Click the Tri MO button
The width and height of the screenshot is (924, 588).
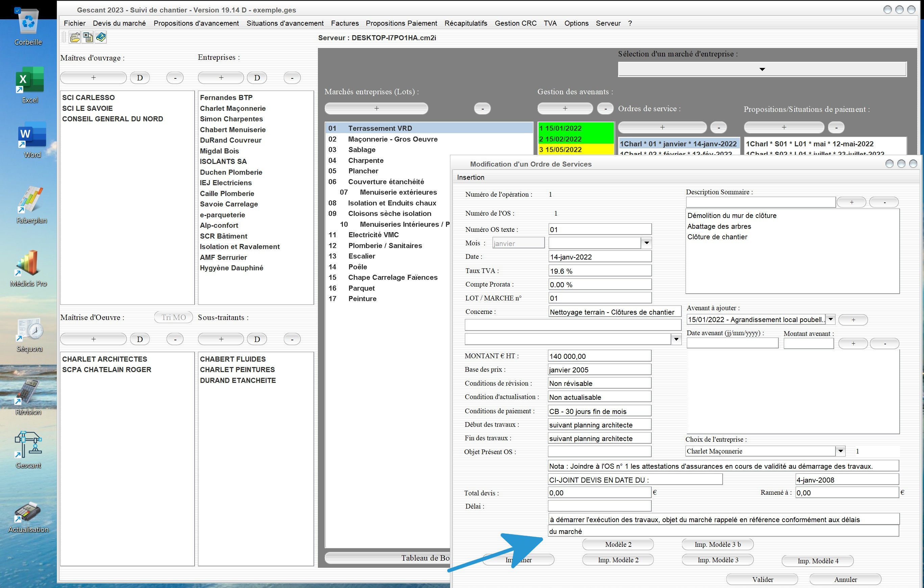pos(173,317)
